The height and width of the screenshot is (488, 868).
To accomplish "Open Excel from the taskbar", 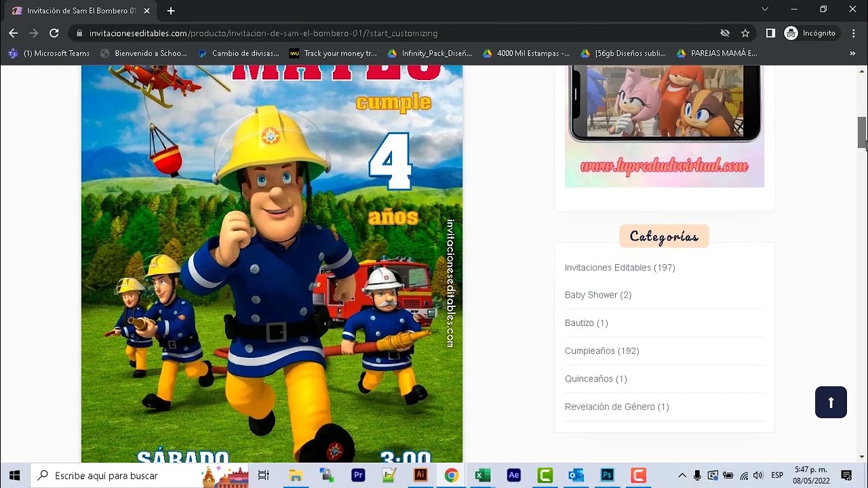I will point(483,475).
